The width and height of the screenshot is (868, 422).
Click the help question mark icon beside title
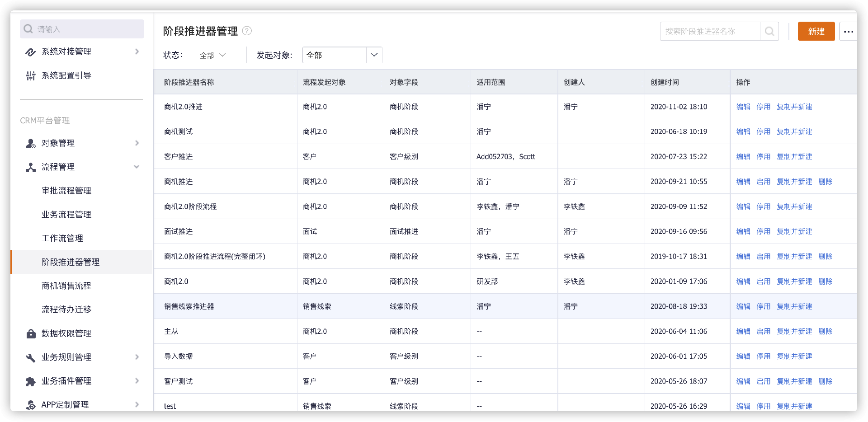(x=247, y=31)
